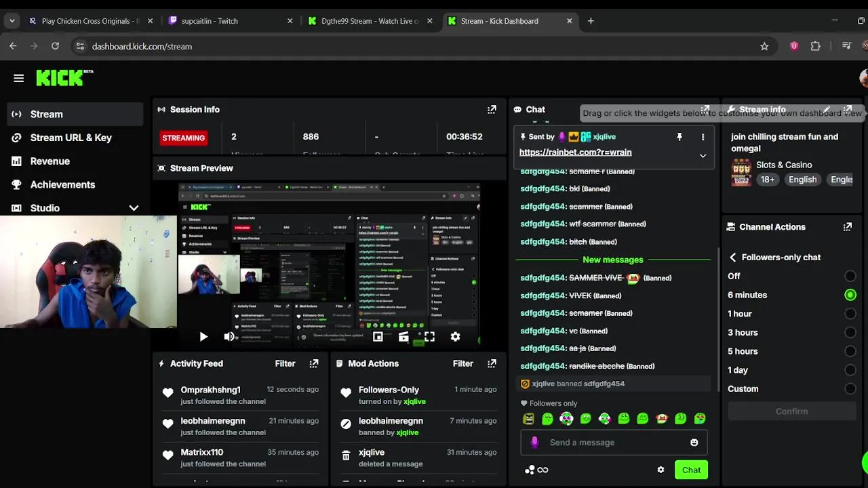Open chat settings gear next to Chat button
The image size is (868, 488).
tap(660, 470)
